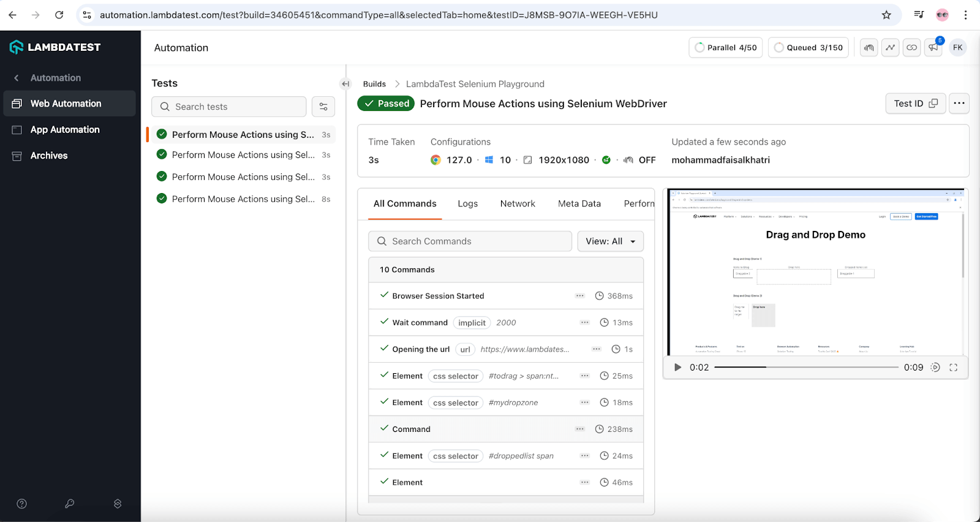Open Chrome three-dot menu
This screenshot has height=522, width=980.
tap(965, 15)
